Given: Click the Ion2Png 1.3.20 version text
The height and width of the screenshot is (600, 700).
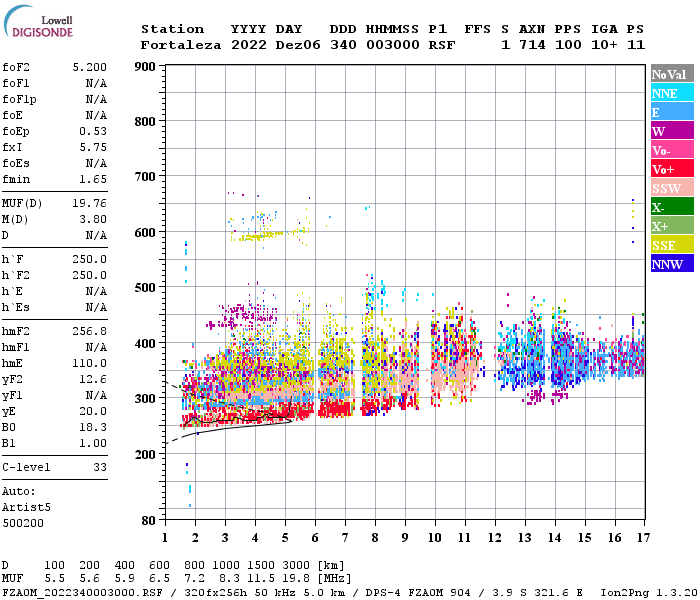Looking at the screenshot, I should [649, 592].
